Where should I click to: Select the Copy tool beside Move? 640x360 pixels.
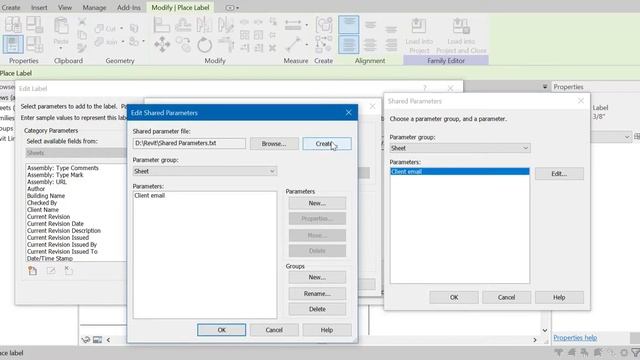pyautogui.click(x=183, y=44)
